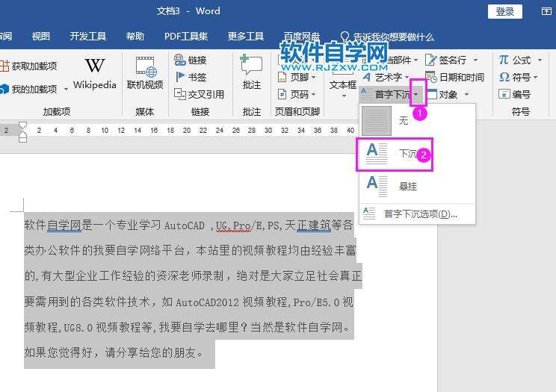The width and height of the screenshot is (556, 392).
Task: Choose the 悬挂 (In margin) option
Action: [x=417, y=186]
